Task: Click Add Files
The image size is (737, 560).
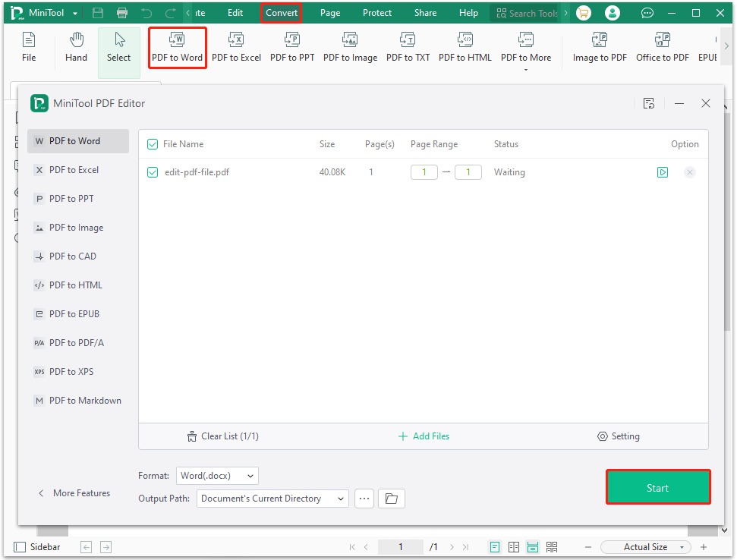Action: pos(424,436)
